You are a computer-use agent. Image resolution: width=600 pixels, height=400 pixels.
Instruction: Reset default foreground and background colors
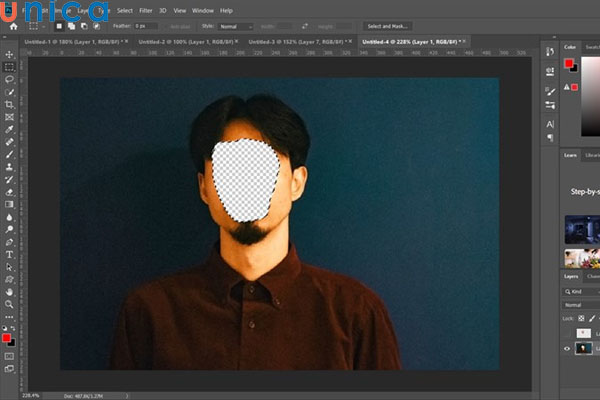(x=5, y=328)
